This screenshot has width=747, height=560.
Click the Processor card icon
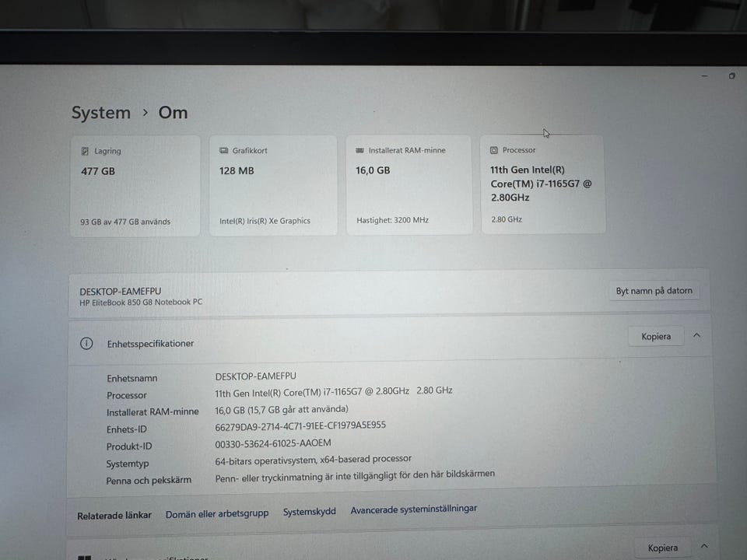(x=494, y=150)
